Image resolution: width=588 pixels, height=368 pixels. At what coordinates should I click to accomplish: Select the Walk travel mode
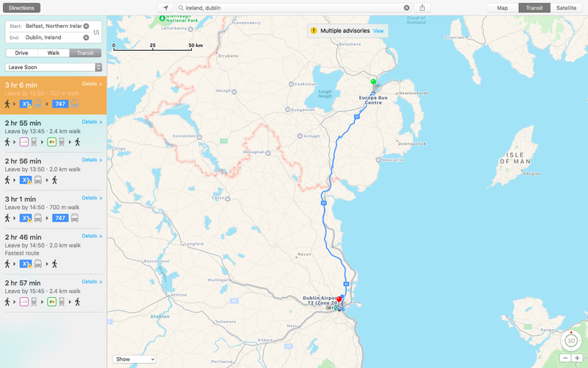point(54,53)
